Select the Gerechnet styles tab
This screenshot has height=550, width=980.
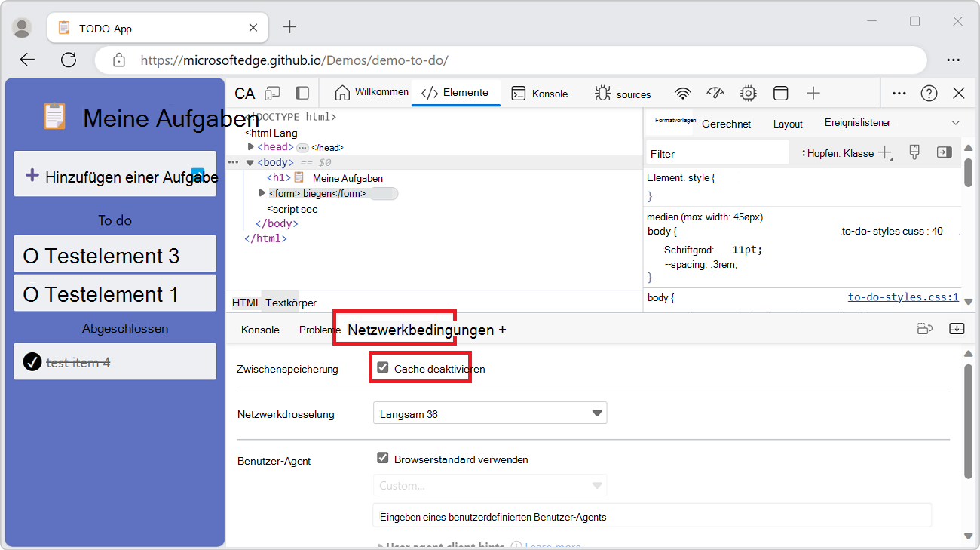click(726, 124)
